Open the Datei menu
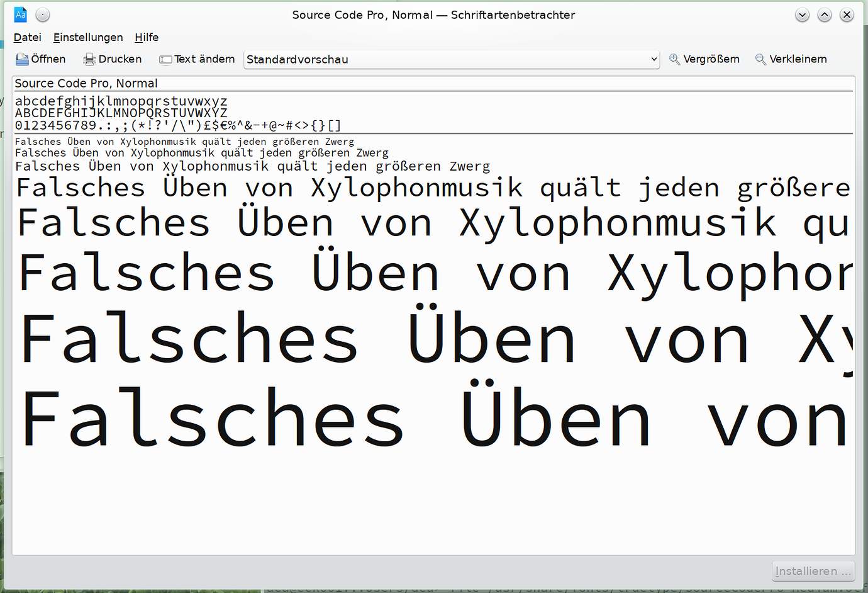This screenshot has width=868, height=593. coord(28,37)
